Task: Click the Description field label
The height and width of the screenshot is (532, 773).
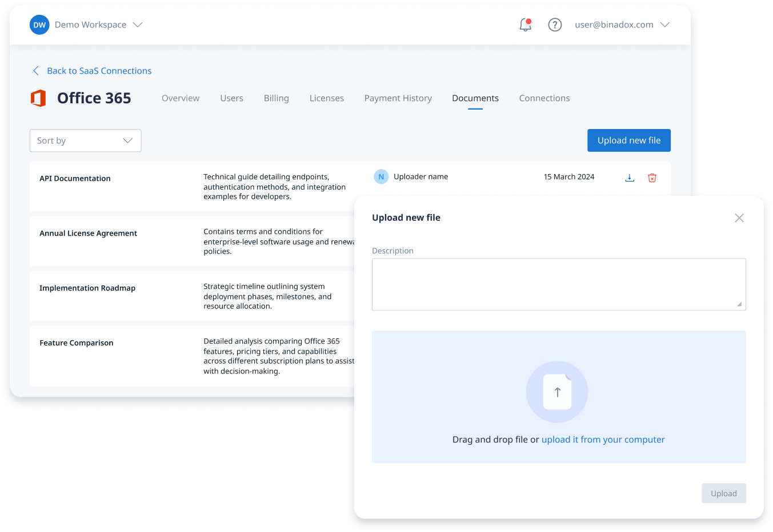Action: pyautogui.click(x=392, y=251)
